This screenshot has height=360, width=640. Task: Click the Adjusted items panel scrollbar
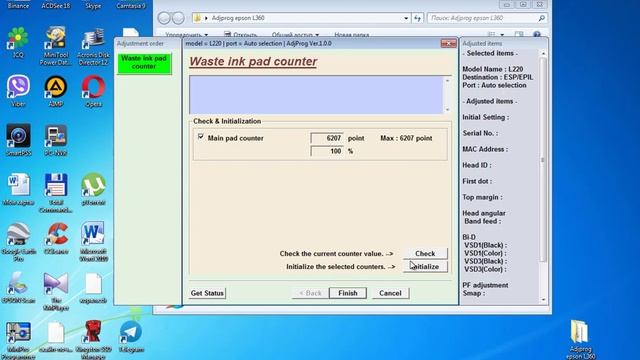tap(543, 159)
